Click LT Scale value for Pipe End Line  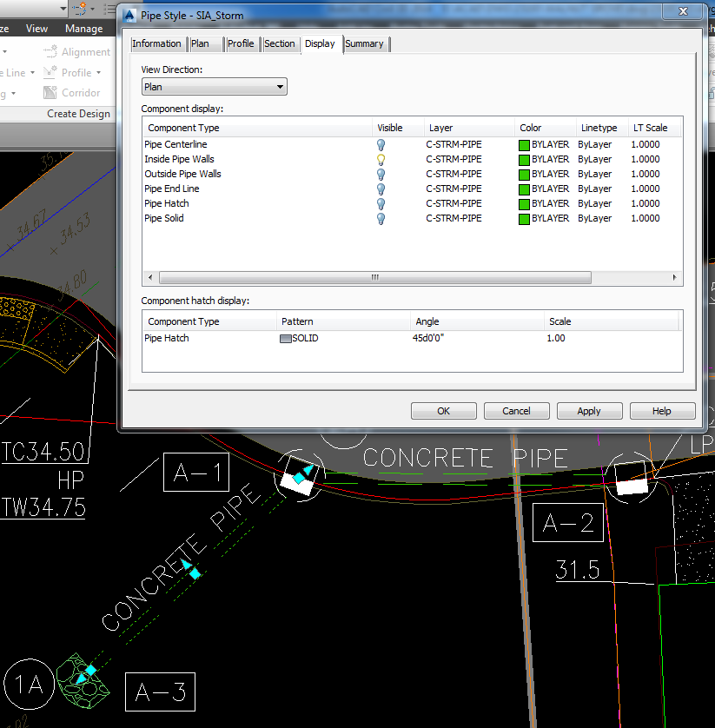(x=645, y=189)
